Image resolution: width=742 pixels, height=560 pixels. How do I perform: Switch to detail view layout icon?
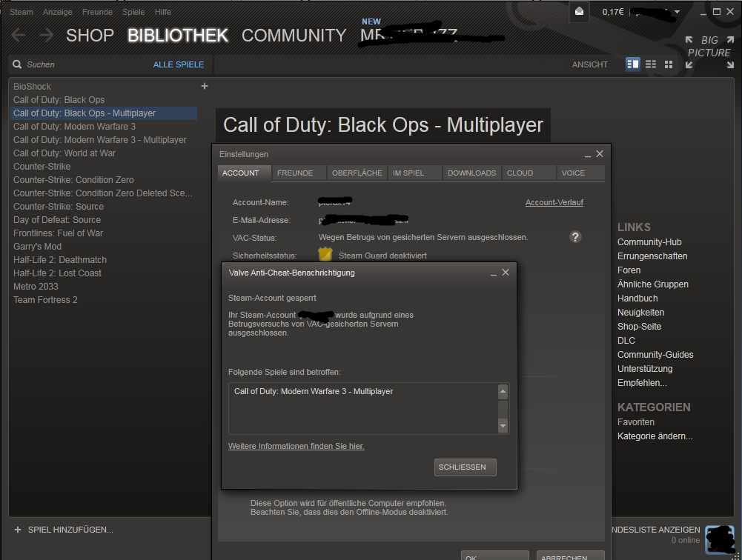coord(632,64)
